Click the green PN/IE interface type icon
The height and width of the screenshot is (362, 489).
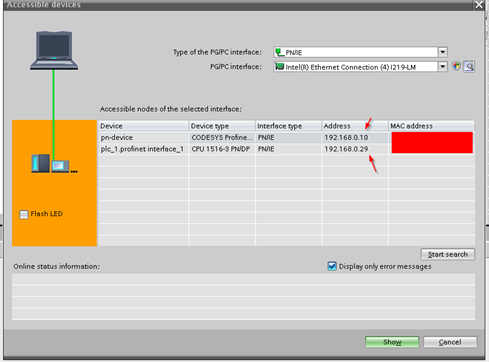click(x=279, y=52)
